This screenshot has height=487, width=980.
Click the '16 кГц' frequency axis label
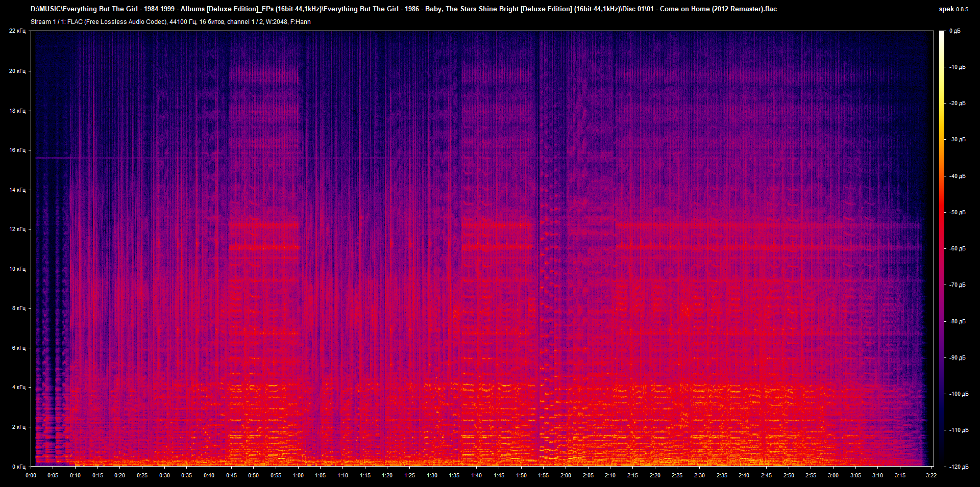(x=17, y=150)
